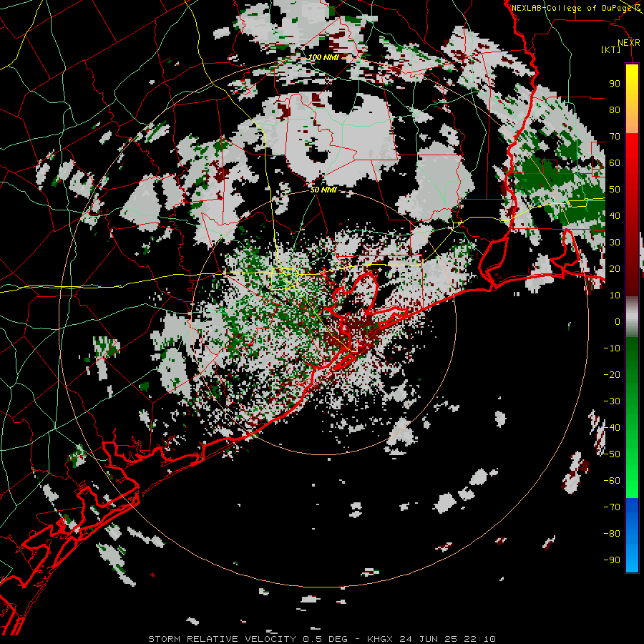Click the -20 value on velocity scale
Image resolution: width=644 pixels, height=644 pixels.
(x=612, y=374)
